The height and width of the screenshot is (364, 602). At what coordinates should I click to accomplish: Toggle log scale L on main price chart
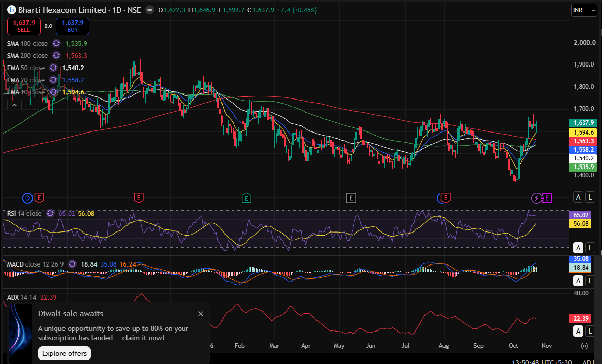(x=590, y=197)
